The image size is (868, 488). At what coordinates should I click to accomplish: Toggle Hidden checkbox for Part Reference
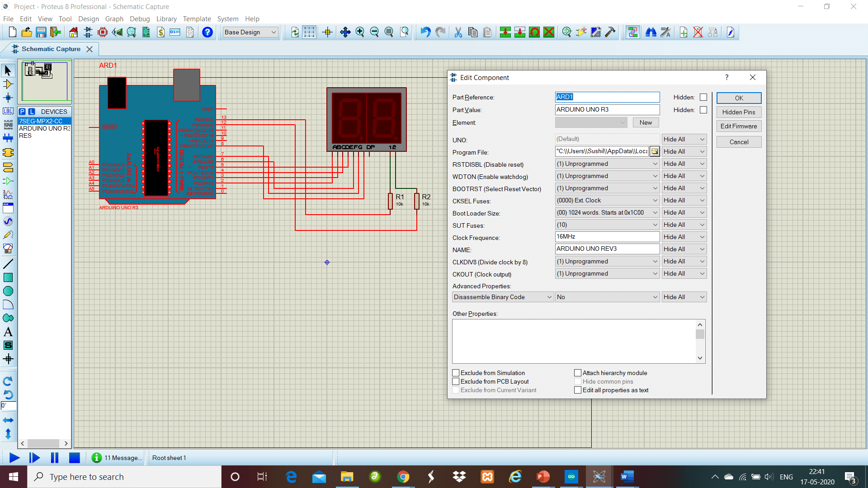(703, 97)
